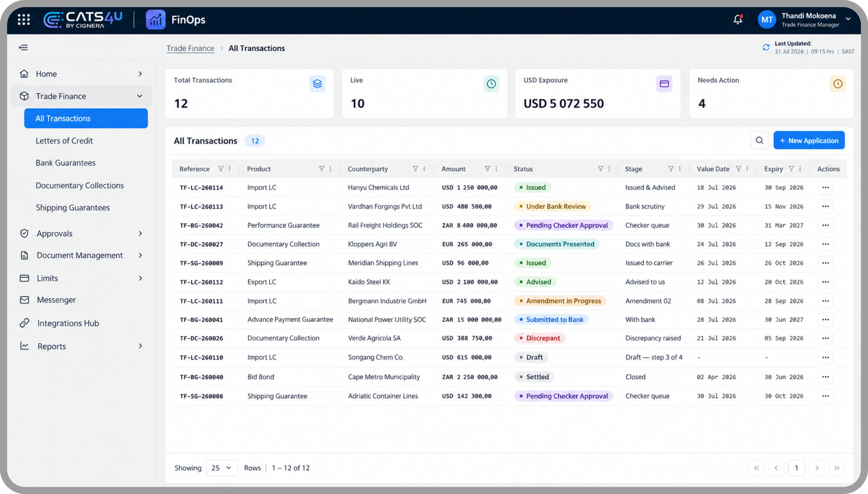Open the Thandi Mokoena user menu
Image resolution: width=868 pixels, height=494 pixels.
point(804,20)
